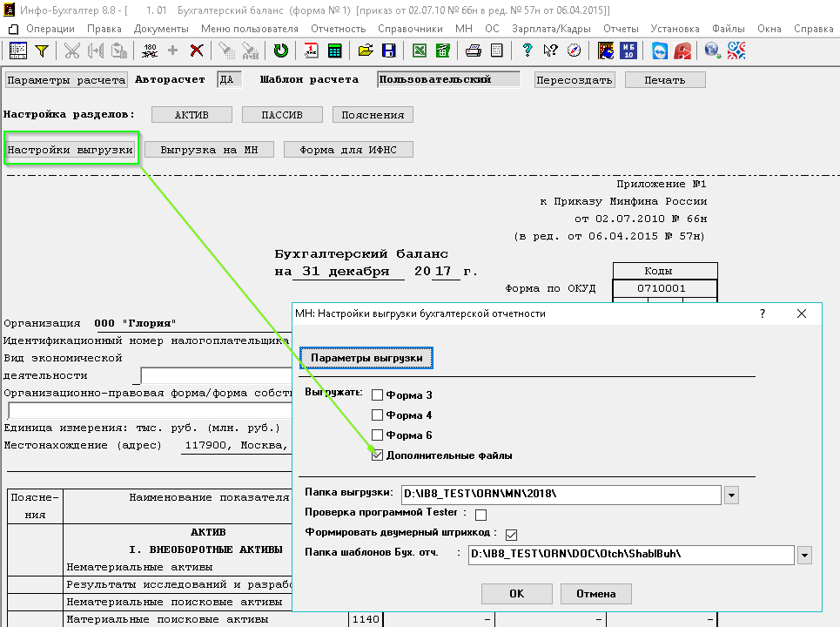Open the Операции menu
Screen dimensions: 840x627
coord(50,29)
